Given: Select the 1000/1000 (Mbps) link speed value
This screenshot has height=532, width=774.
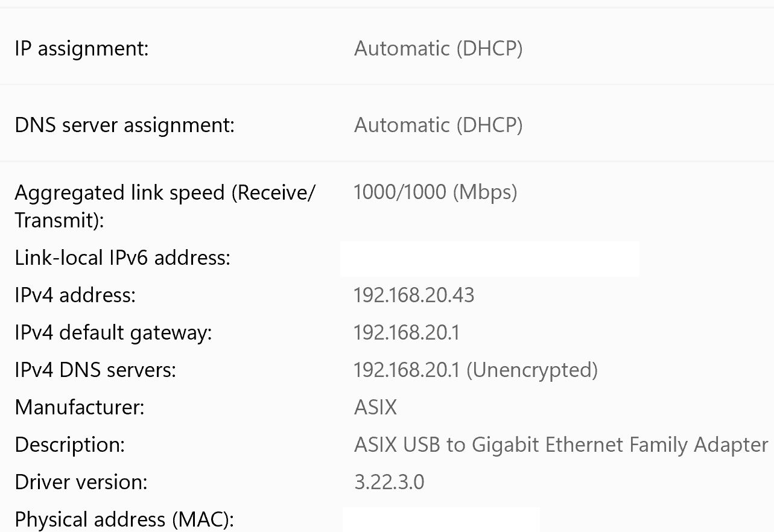Looking at the screenshot, I should pos(435,192).
